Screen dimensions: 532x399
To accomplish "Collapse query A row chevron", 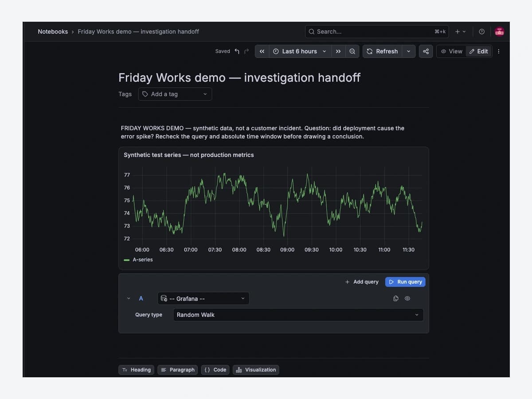I will (129, 298).
